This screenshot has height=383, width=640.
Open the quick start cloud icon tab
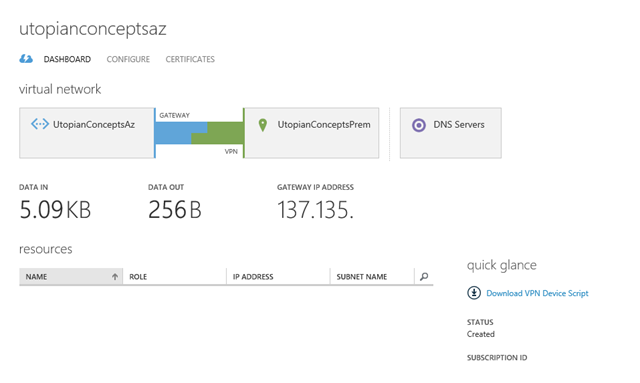click(26, 59)
